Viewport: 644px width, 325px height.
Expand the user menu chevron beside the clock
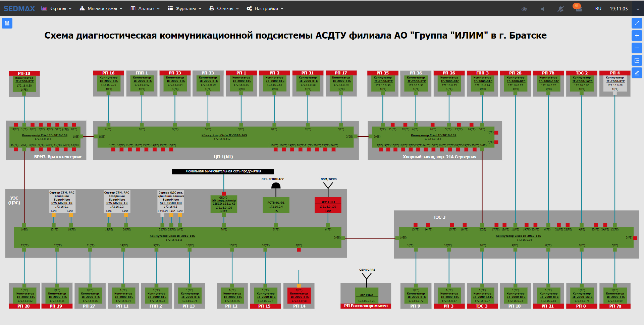[638, 9]
